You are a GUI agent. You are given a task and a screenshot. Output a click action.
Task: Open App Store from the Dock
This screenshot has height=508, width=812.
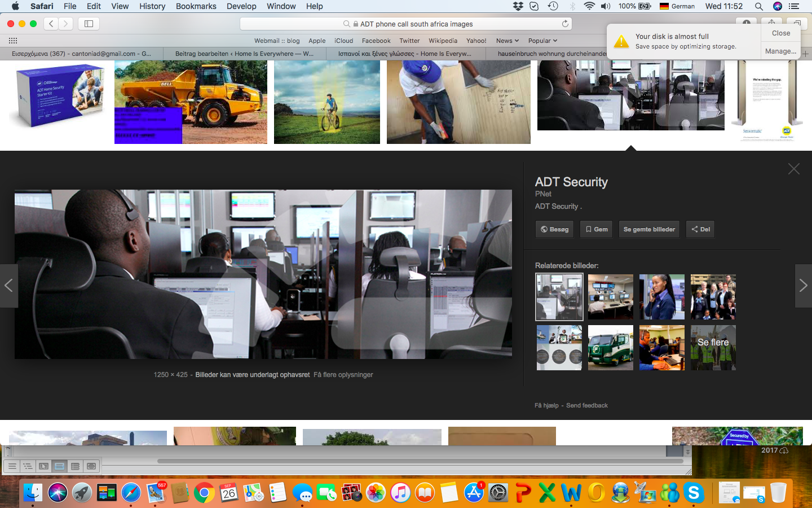pos(474,493)
